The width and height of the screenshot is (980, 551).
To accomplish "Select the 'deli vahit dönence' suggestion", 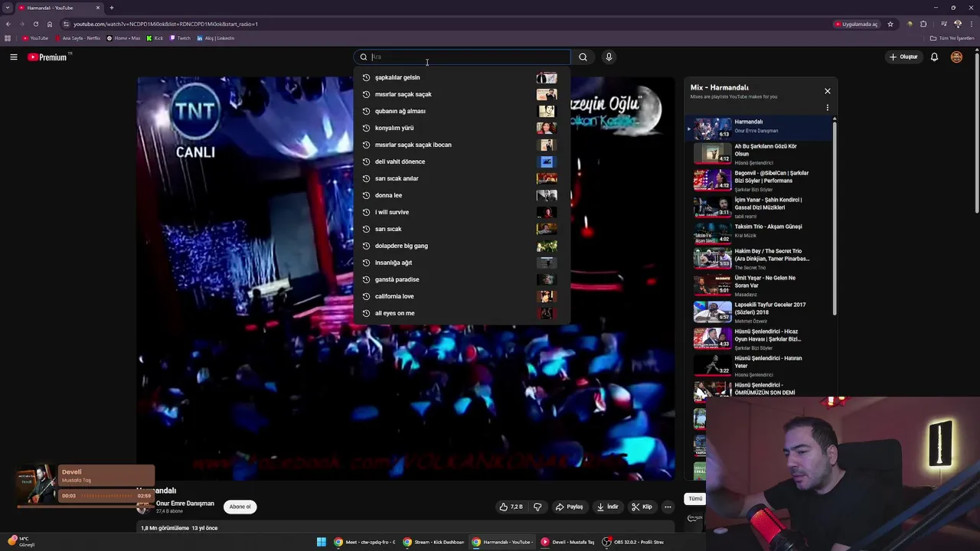I will [x=462, y=161].
